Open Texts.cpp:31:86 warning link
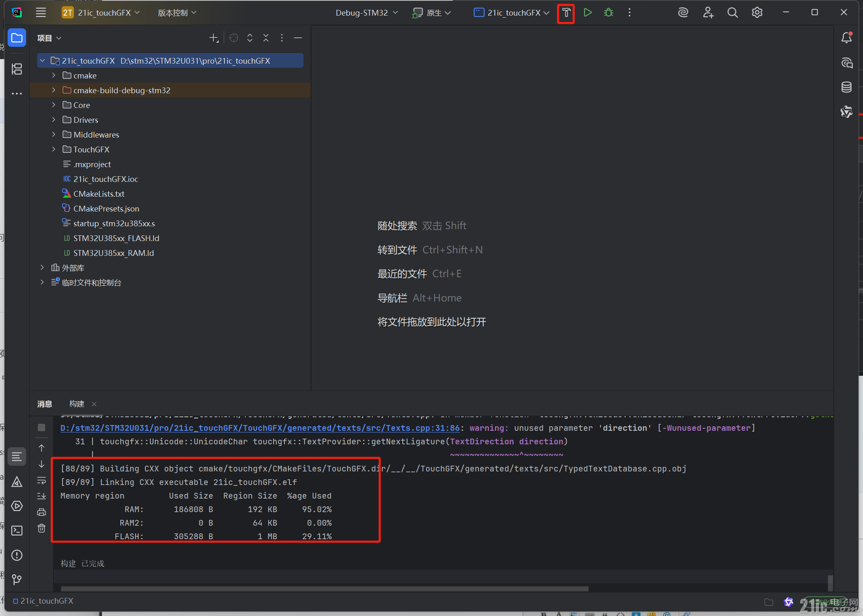863x616 pixels. [x=260, y=428]
